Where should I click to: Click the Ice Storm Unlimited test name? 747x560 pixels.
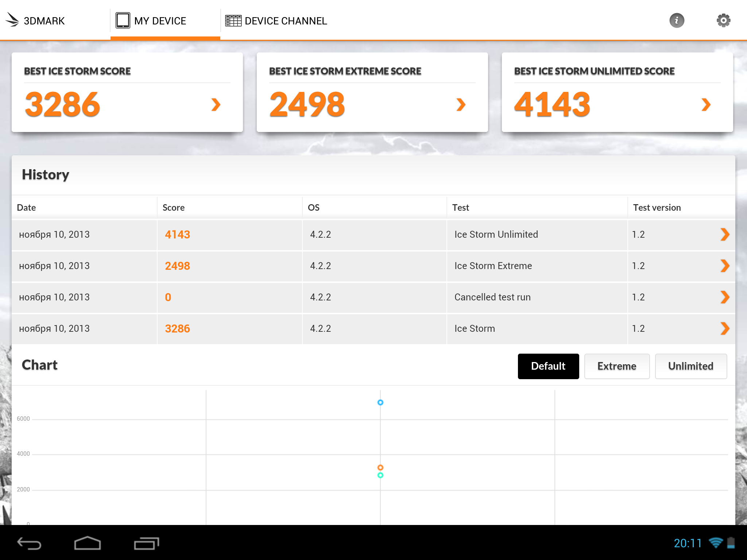coord(496,234)
